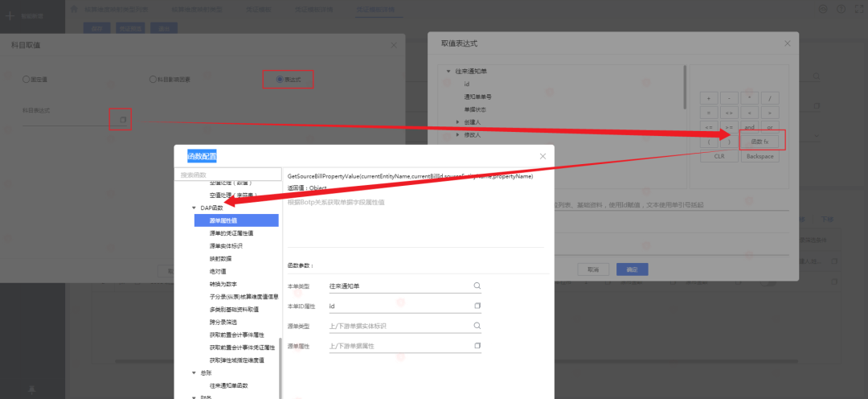Image resolution: width=868 pixels, height=399 pixels.
Task: Switch to 凭证模板 tab
Action: 258,10
